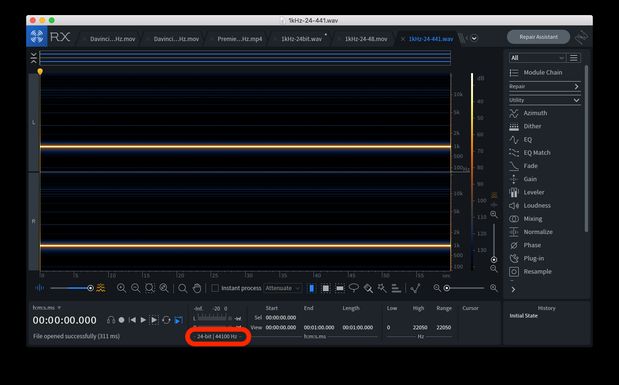Image resolution: width=619 pixels, height=385 pixels.
Task: Select the 1kHz-24-441.wav tab
Action: pyautogui.click(x=431, y=39)
